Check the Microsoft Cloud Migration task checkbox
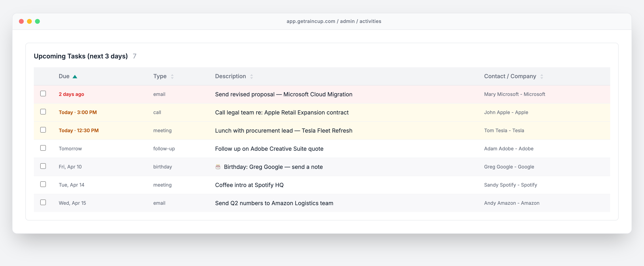The image size is (644, 266). point(43,94)
